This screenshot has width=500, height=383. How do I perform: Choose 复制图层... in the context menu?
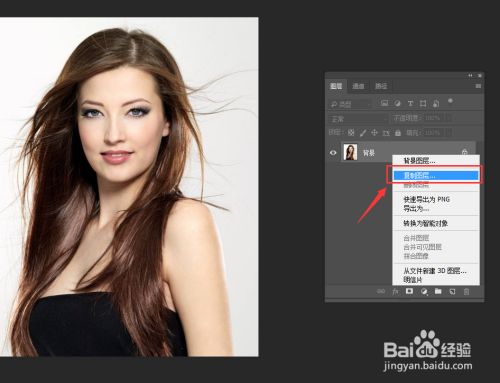pos(436,175)
